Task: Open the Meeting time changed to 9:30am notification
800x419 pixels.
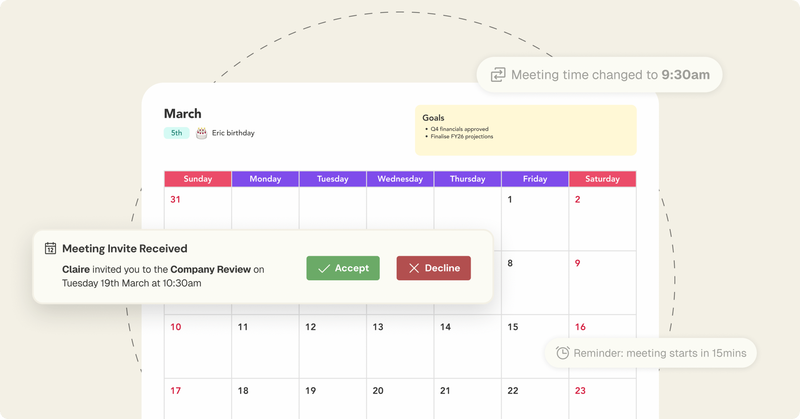Action: [599, 75]
